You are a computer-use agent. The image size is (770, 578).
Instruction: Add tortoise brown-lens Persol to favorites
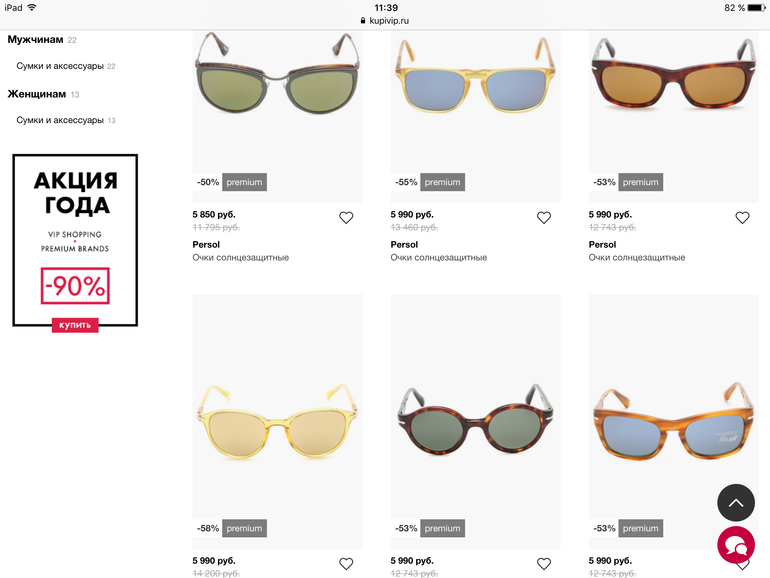tap(742, 218)
